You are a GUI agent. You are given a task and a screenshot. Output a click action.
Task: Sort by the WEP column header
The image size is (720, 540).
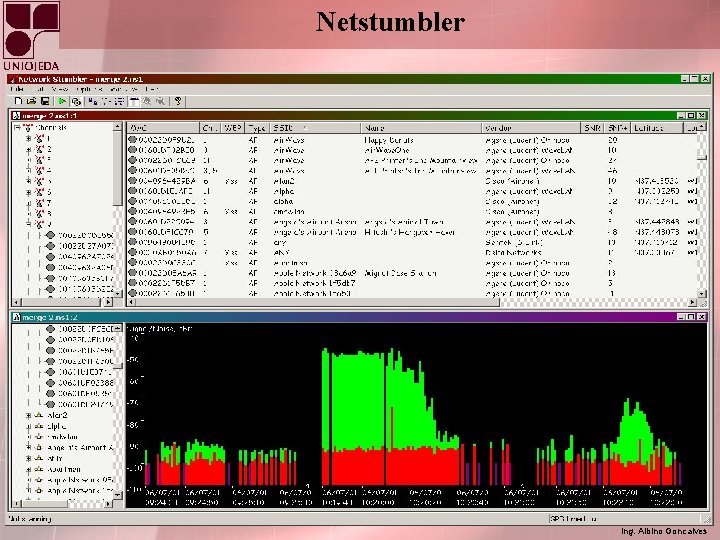pos(233,128)
